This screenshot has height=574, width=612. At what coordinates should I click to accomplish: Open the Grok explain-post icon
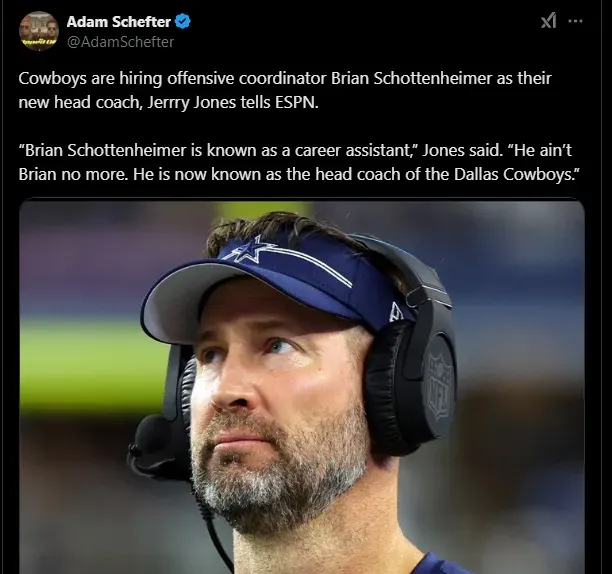[548, 21]
